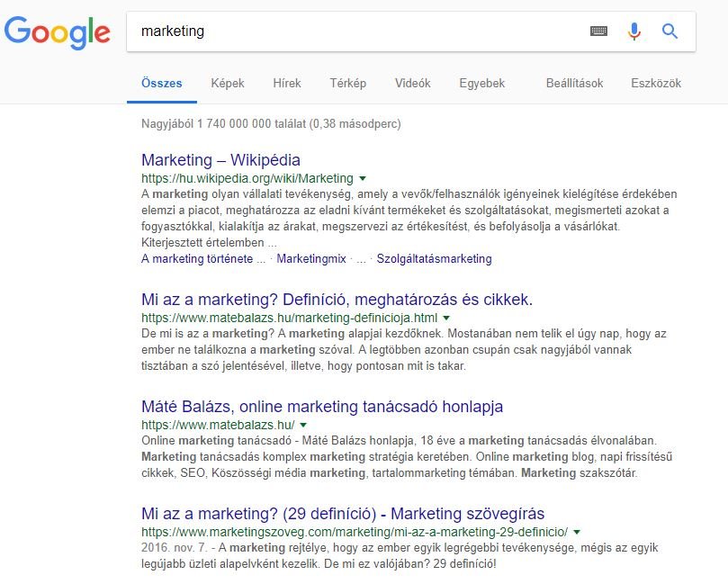
Task: Open the on-screen keyboard icon
Action: coord(596,31)
